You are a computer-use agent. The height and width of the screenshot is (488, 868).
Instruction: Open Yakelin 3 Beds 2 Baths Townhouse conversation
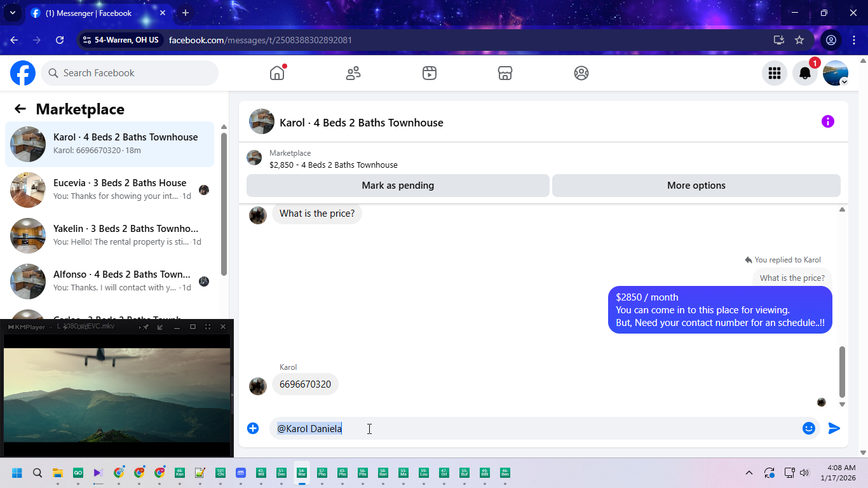tap(109, 236)
